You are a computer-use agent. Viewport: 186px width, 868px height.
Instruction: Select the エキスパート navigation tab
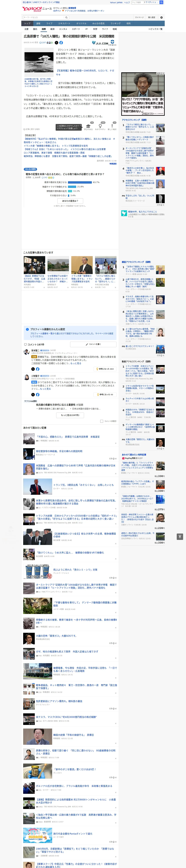64,24
